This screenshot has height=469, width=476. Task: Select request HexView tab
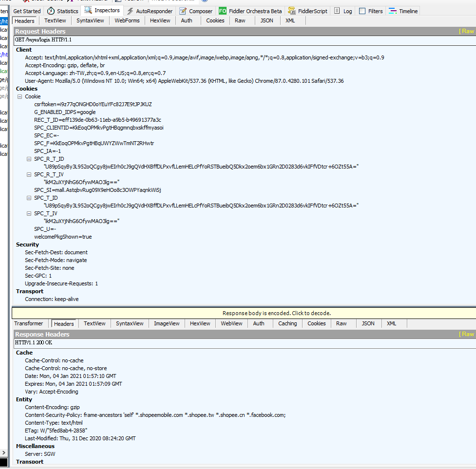160,20
